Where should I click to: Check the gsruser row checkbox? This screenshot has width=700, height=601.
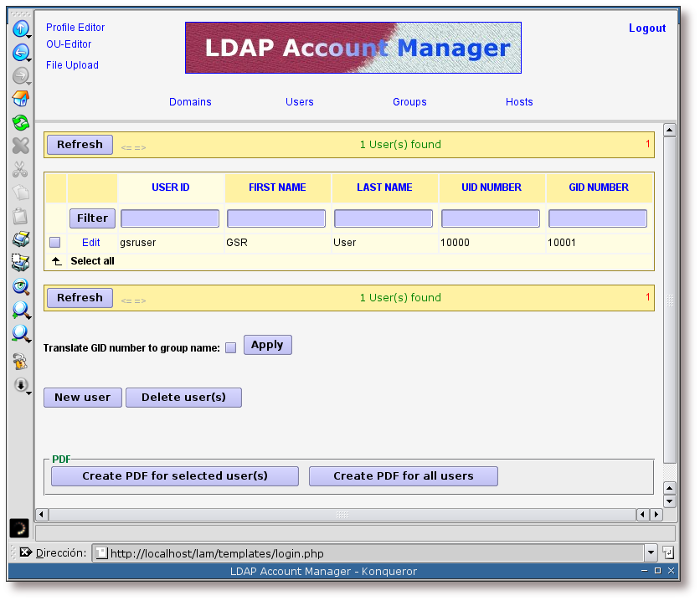[x=55, y=243]
